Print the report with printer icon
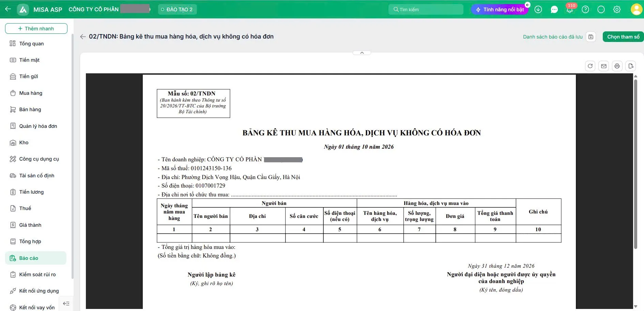This screenshot has width=644, height=311. coord(617,66)
